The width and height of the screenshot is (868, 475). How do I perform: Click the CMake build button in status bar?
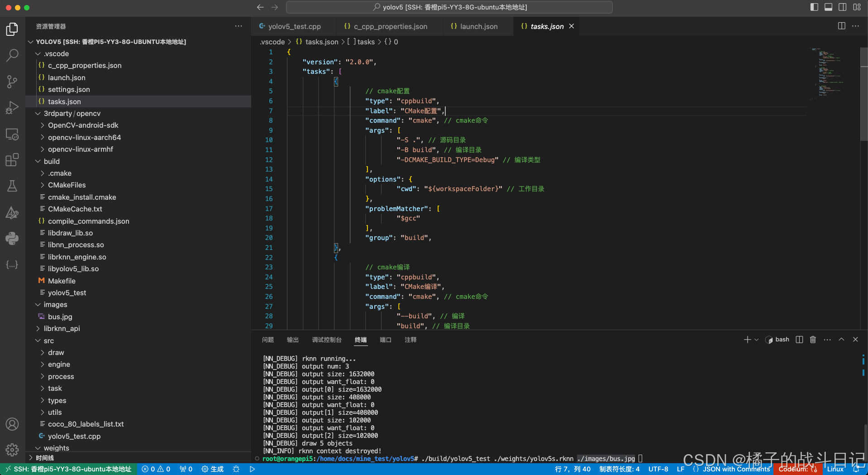pos(213,469)
